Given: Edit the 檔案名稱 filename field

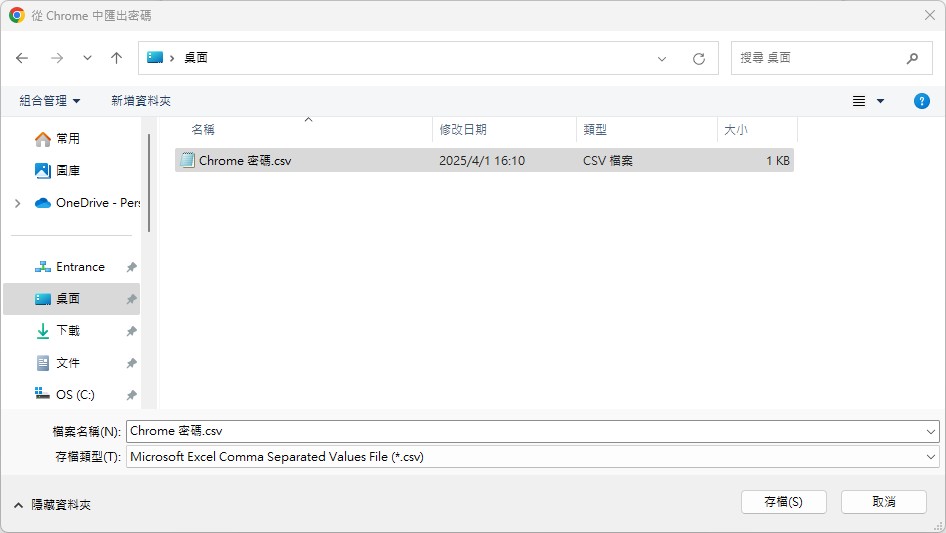Looking at the screenshot, I should 525,431.
